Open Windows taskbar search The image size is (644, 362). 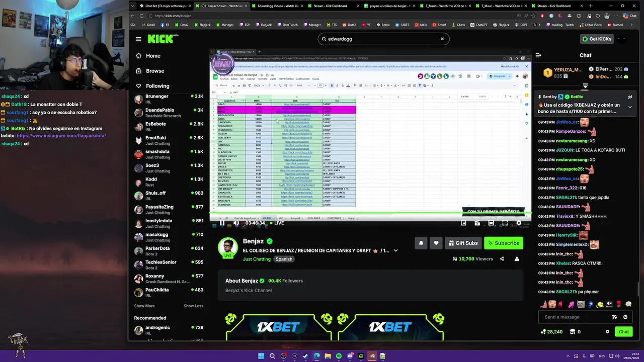pos(272,356)
